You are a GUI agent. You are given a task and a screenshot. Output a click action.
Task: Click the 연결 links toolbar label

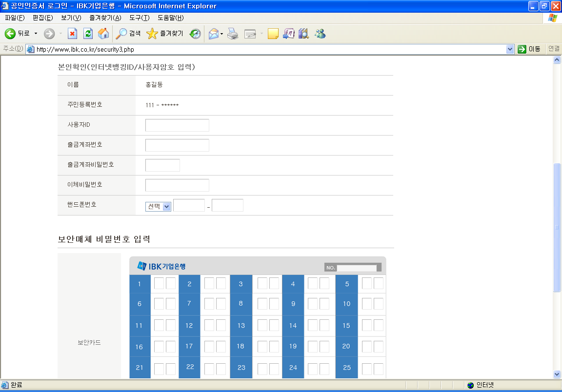pos(554,49)
